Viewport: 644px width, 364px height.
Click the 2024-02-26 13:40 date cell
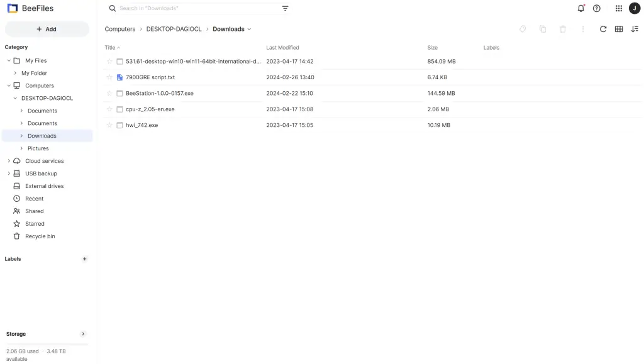[290, 77]
